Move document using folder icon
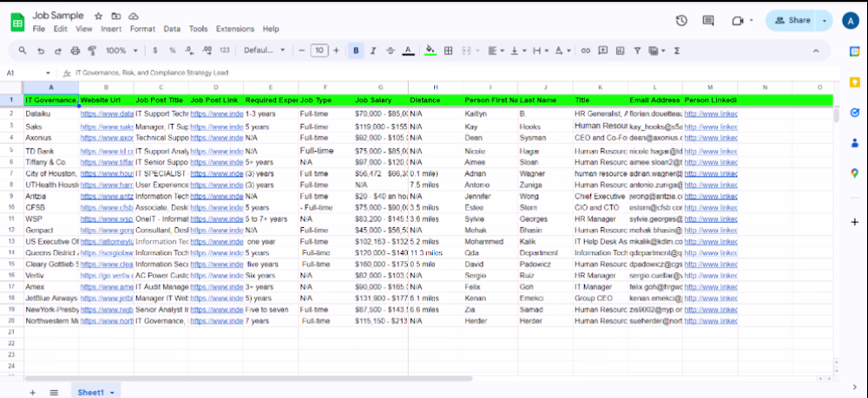 [115, 16]
